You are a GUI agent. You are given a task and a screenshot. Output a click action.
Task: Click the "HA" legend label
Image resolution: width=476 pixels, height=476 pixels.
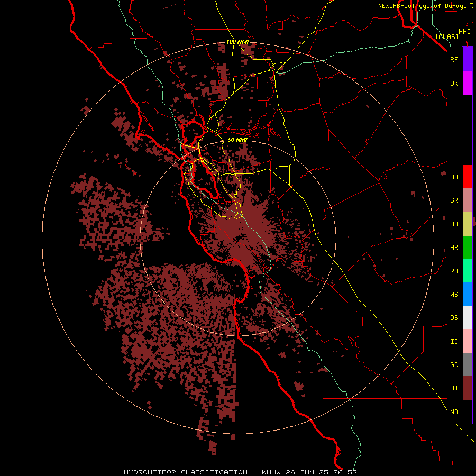pyautogui.click(x=454, y=177)
